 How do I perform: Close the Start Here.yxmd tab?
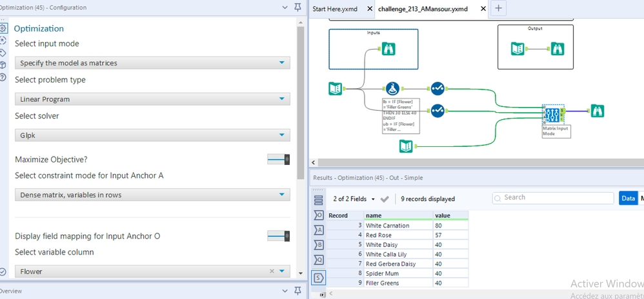(x=369, y=8)
